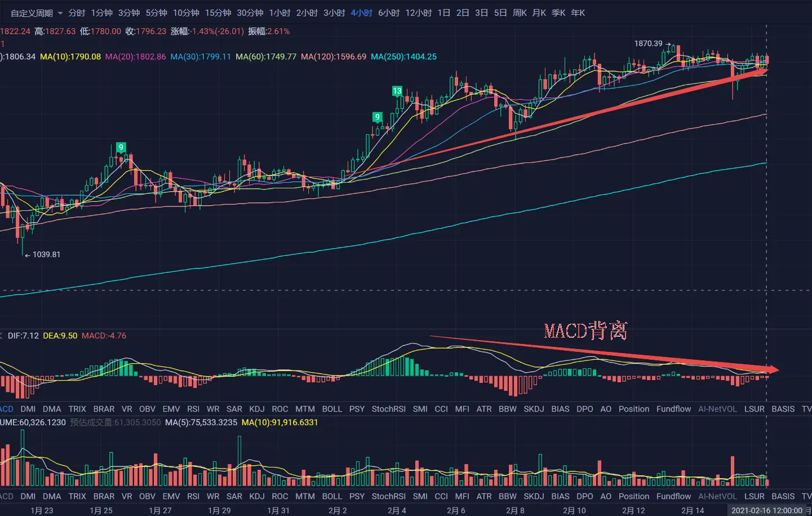
Task: Click the MA(60):1749.77 legend
Action: [266, 57]
